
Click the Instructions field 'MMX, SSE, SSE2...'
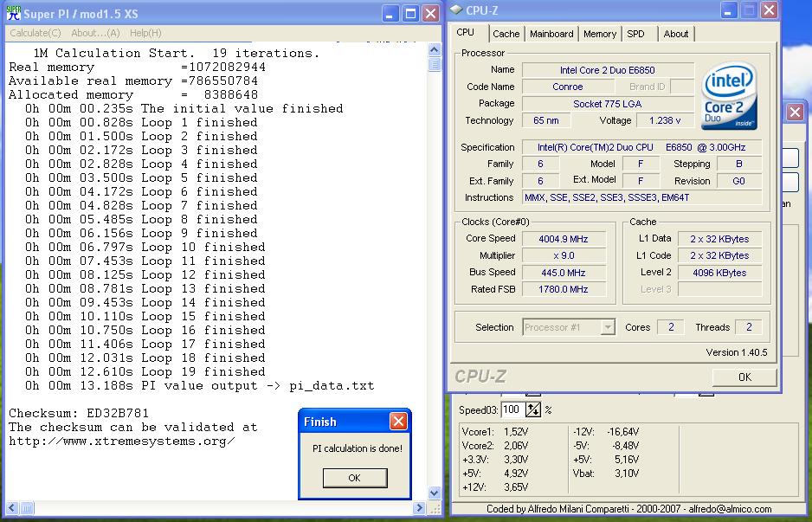pos(641,197)
